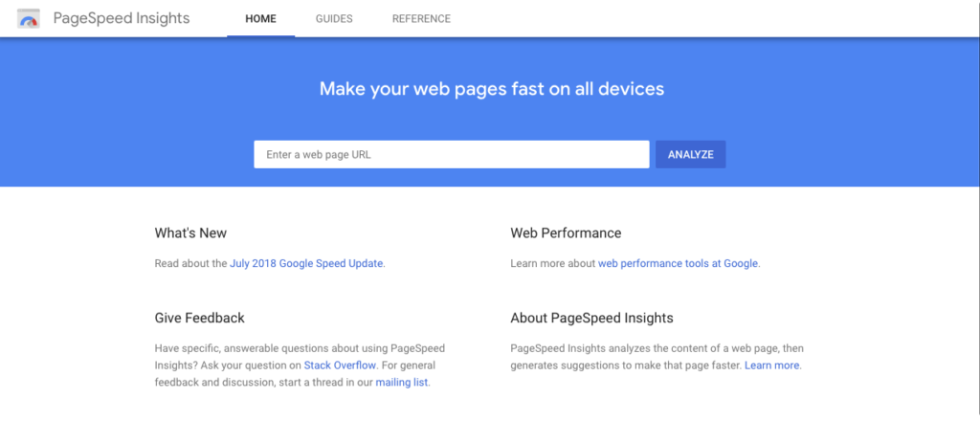The height and width of the screenshot is (443, 980).
Task: Click the Give Feedback heading
Action: (199, 318)
